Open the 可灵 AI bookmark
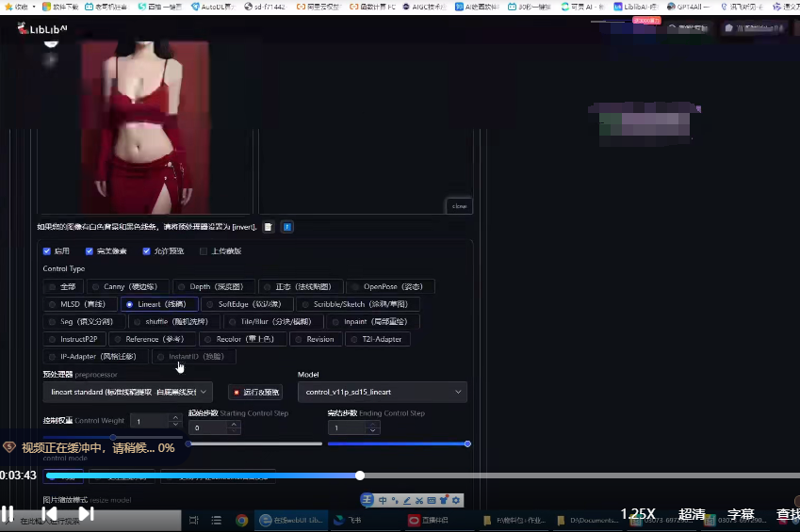 (582, 7)
